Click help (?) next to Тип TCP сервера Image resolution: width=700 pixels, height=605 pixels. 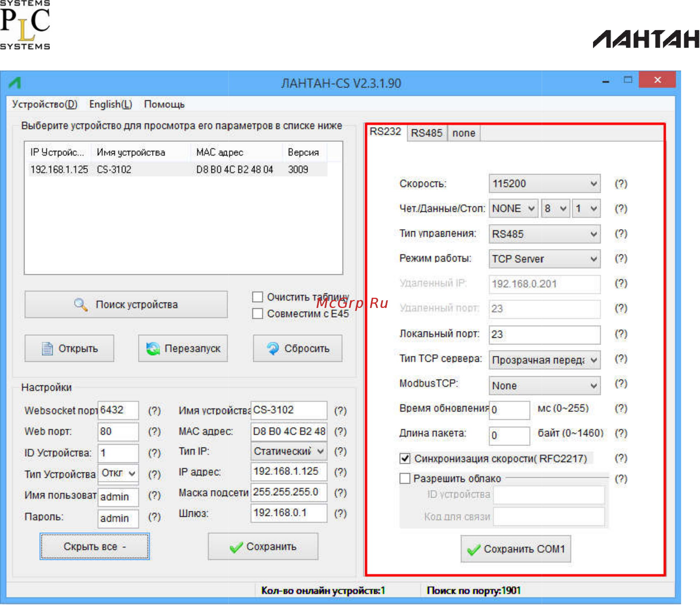tap(621, 358)
